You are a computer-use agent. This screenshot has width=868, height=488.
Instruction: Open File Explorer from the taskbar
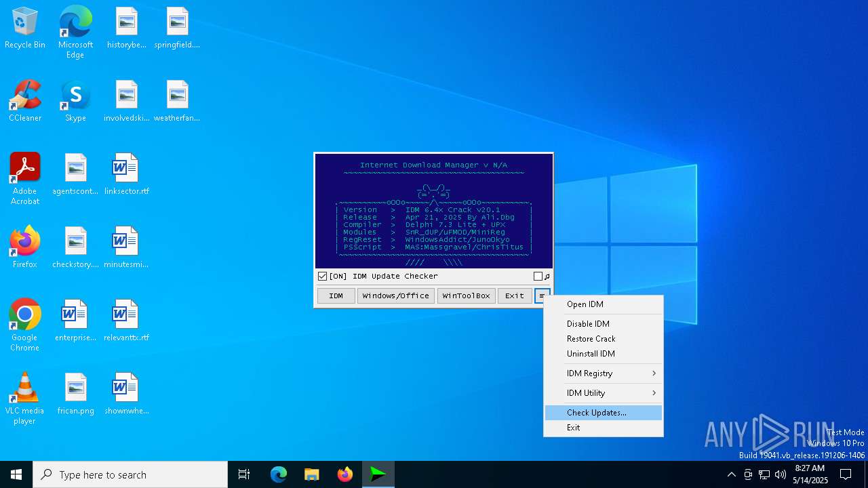[x=312, y=474]
